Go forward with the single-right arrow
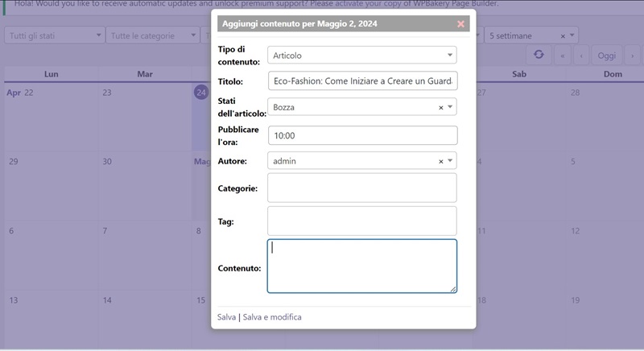644x351 pixels. (x=633, y=56)
